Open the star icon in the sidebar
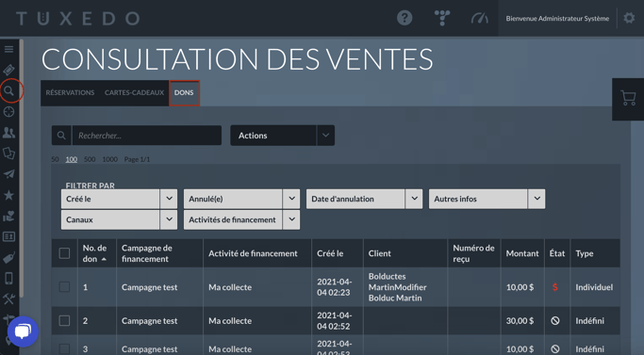Viewport: 644px width, 355px height. pyautogui.click(x=8, y=195)
